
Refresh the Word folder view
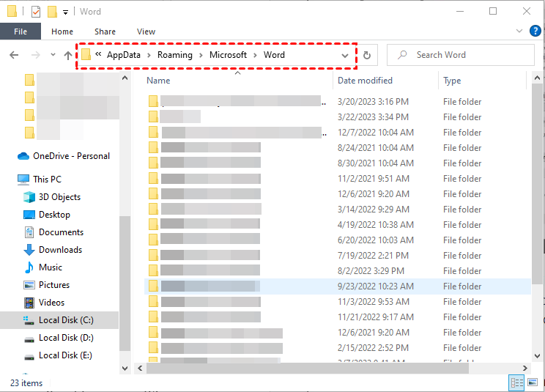(x=367, y=55)
